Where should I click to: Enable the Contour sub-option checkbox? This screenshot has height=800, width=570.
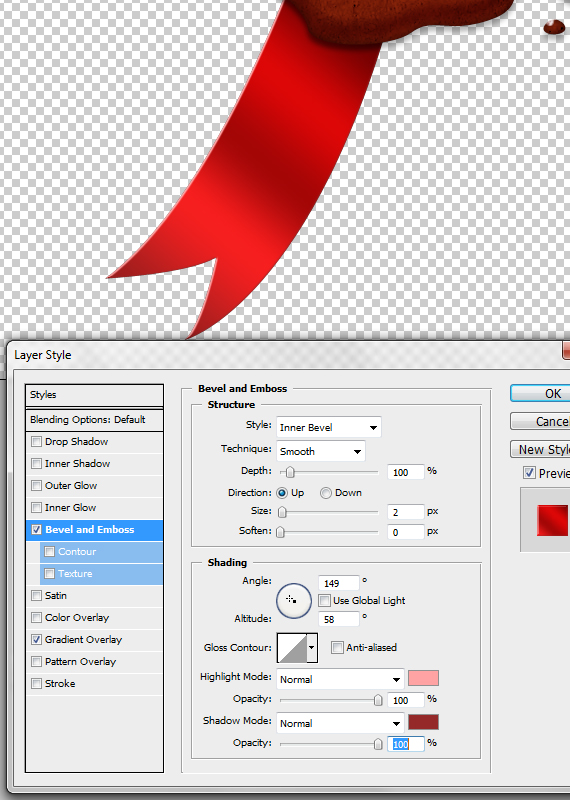pos(49,552)
